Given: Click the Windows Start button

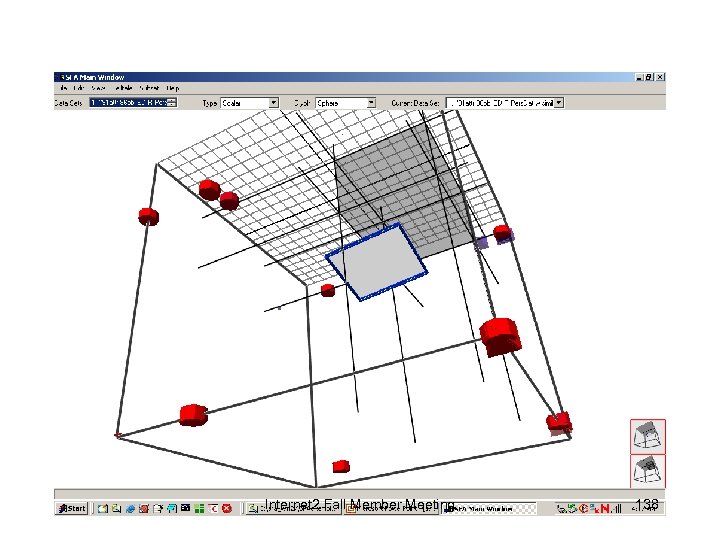Looking at the screenshot, I should point(72,508).
